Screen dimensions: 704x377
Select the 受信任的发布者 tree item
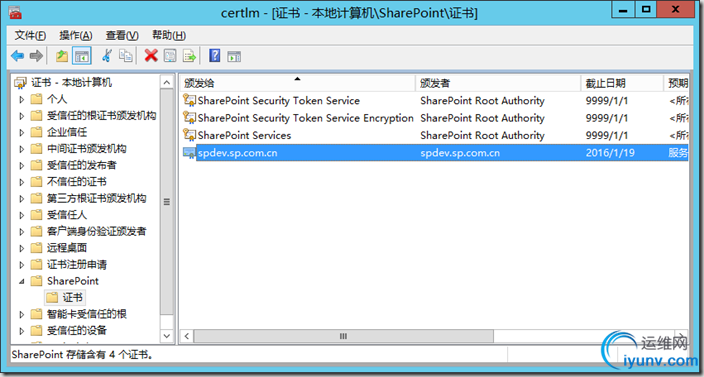coord(82,165)
